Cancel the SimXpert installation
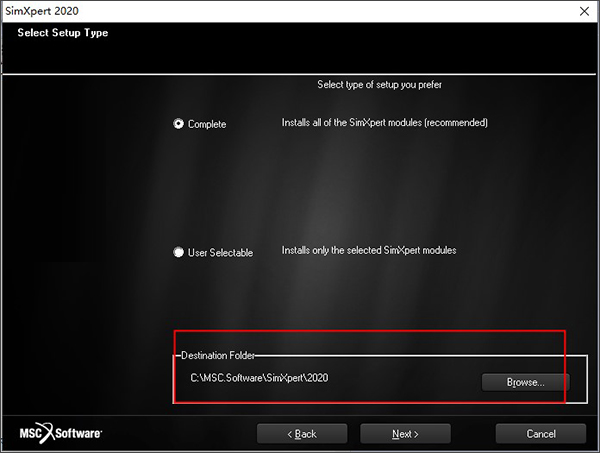Viewport: 600px width, 453px height. coord(541,433)
